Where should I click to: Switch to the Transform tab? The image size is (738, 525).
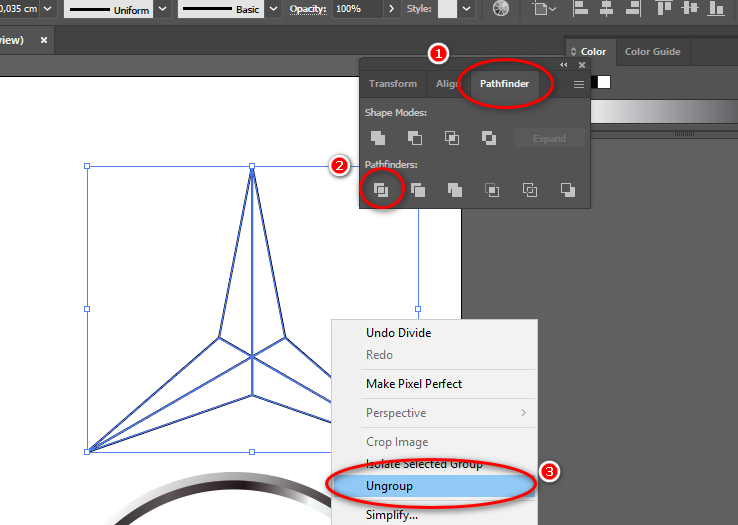(392, 84)
